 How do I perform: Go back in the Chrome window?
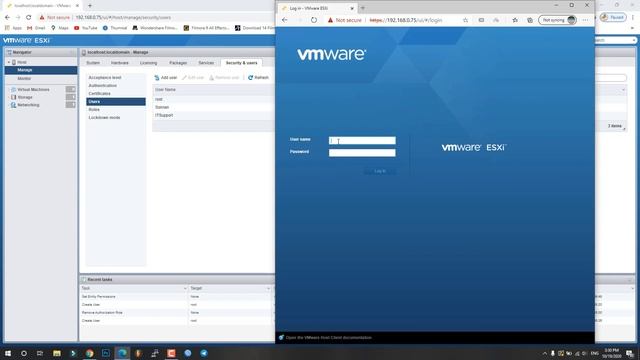tap(7, 18)
